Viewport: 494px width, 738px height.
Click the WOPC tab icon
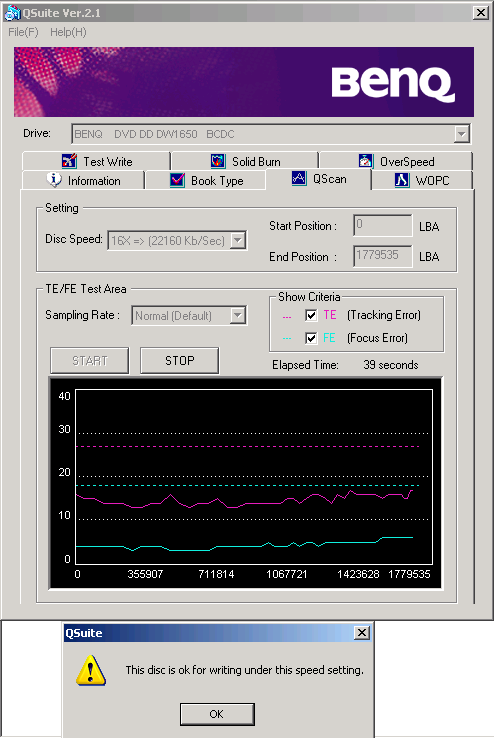point(402,180)
